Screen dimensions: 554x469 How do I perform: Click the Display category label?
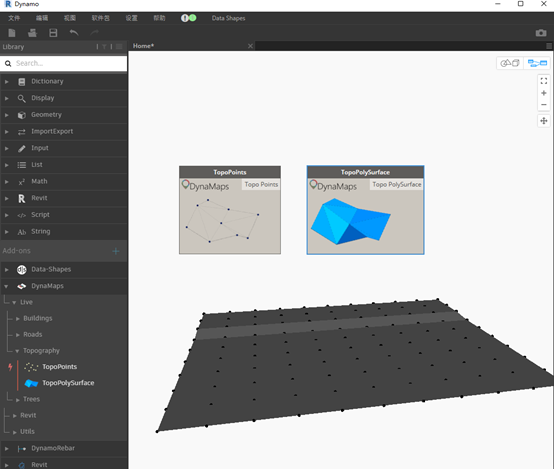(x=43, y=98)
